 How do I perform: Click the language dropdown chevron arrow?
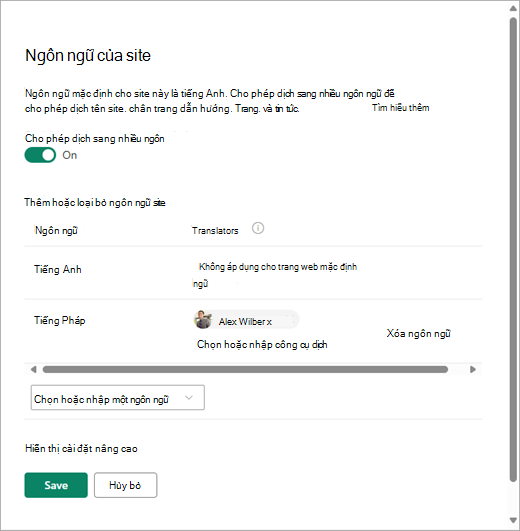[189, 398]
